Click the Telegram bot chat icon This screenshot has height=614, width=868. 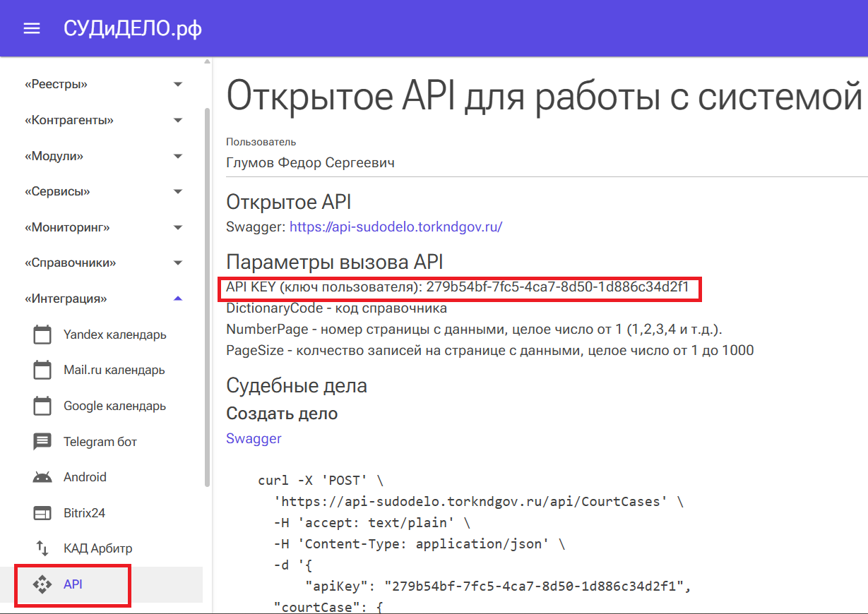coord(43,442)
